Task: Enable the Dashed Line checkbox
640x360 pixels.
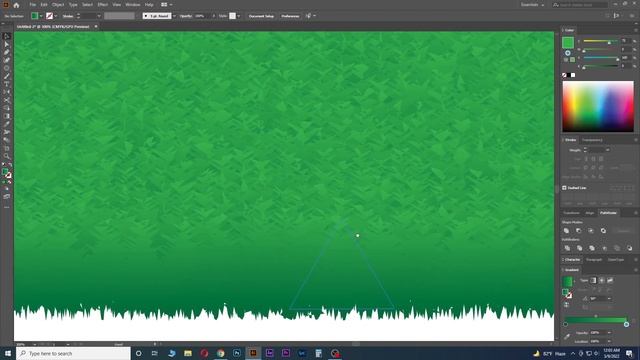Action: coord(564,188)
